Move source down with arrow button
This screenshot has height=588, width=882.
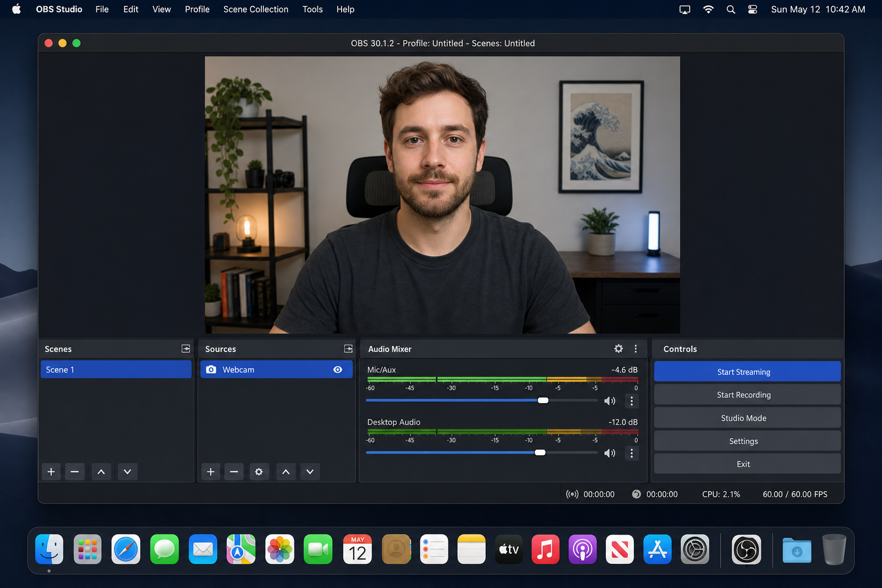coord(310,471)
